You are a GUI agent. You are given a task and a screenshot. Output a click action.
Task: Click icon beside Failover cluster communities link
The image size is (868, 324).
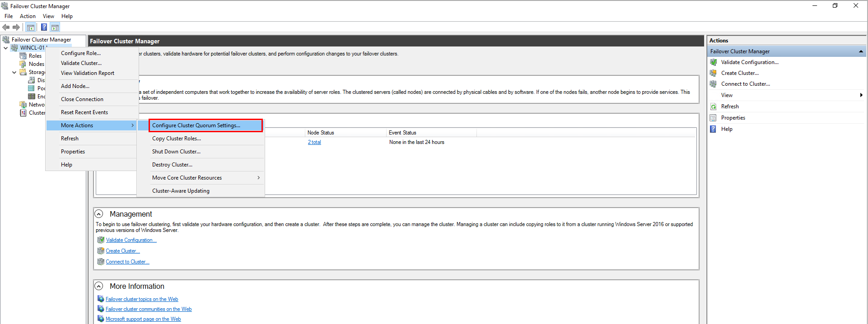pyautogui.click(x=101, y=309)
